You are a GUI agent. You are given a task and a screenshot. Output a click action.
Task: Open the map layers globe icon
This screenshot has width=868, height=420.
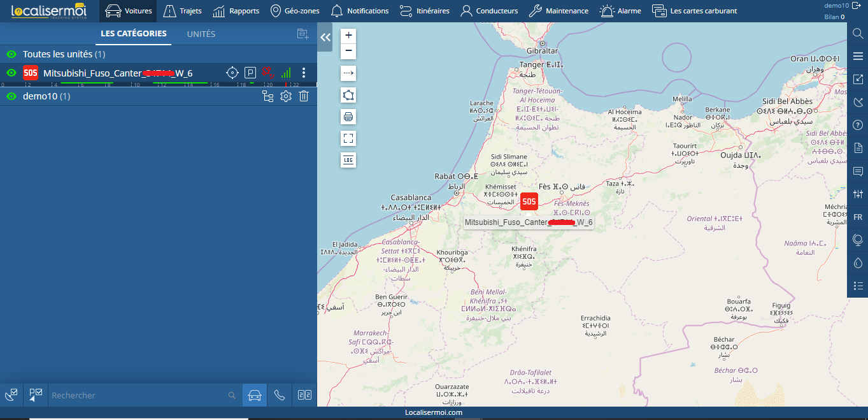point(858,240)
